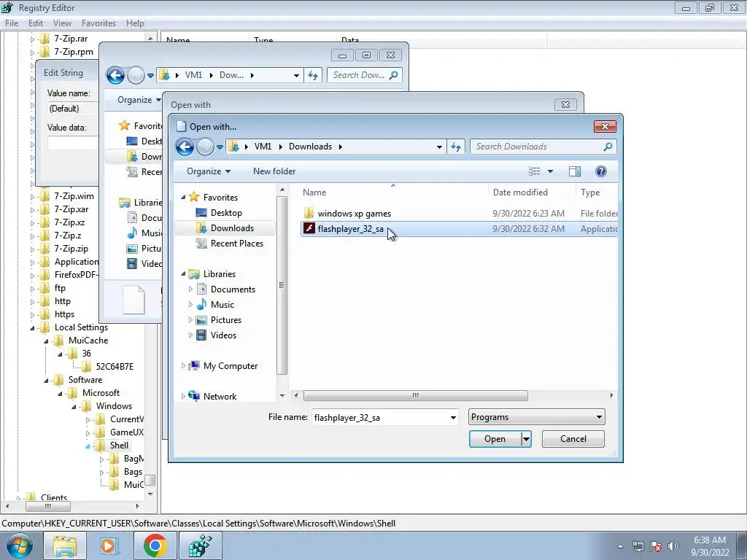The width and height of the screenshot is (747, 560).
Task: Switch to Registry Editor taskbar icon
Action: (200, 545)
